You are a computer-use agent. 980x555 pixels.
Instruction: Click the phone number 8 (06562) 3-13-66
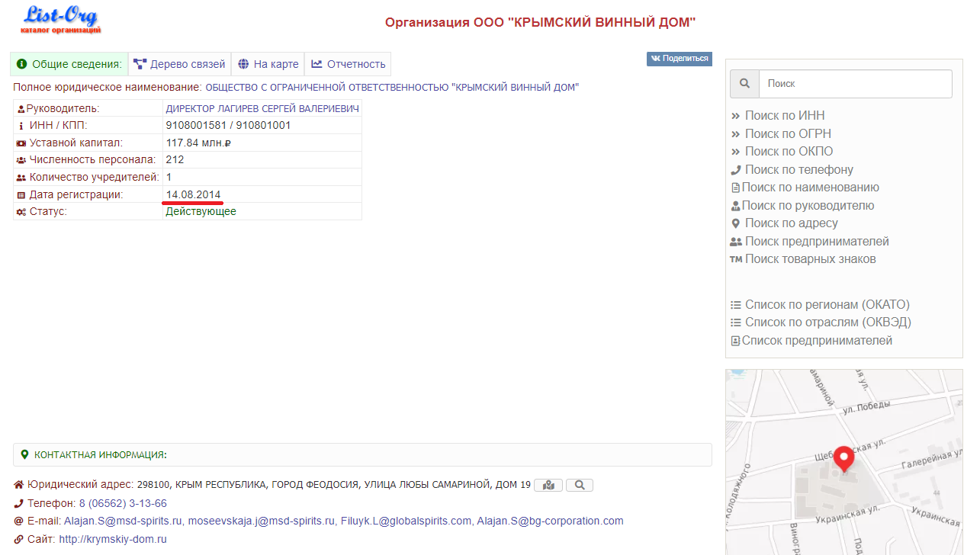pos(123,503)
